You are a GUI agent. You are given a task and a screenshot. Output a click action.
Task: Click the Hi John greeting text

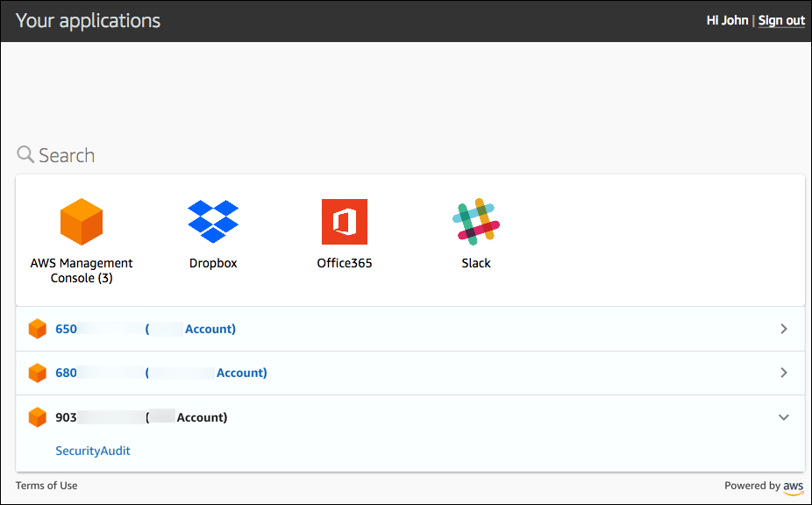coord(727,19)
